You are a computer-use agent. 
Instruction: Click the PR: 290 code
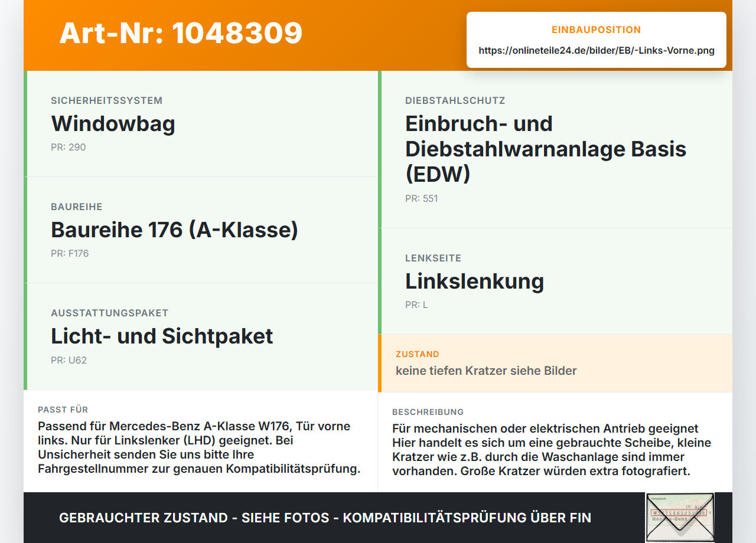click(x=69, y=147)
